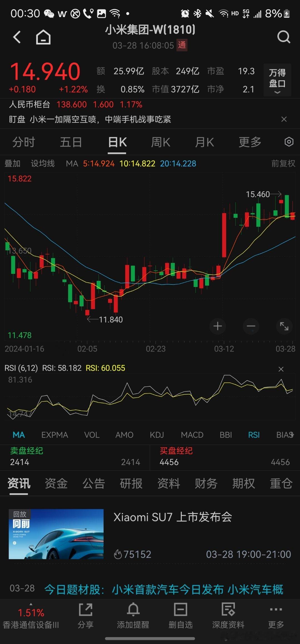Tap the 11.840 low annotation
300x644 pixels.
(x=111, y=319)
